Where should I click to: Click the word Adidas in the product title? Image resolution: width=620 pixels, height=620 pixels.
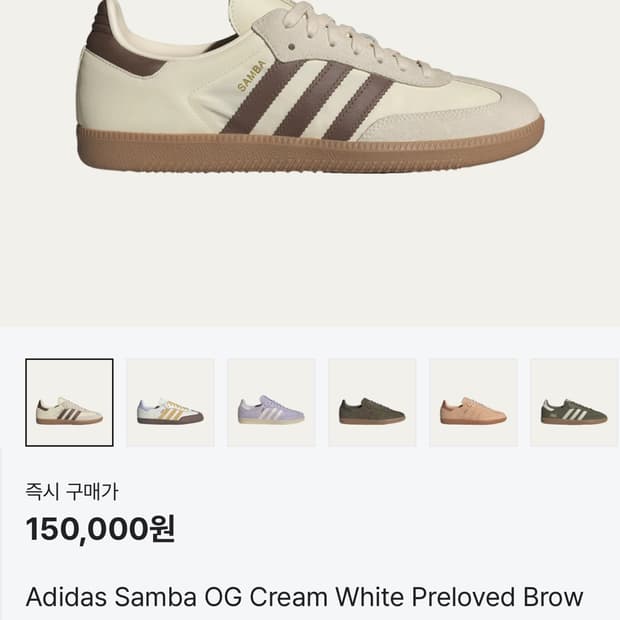pos(64,597)
